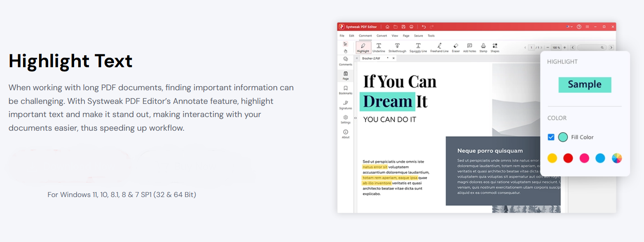This screenshot has height=242, width=644.
Task: Click the "YOU CAN DO IT" text
Action: coord(389,120)
